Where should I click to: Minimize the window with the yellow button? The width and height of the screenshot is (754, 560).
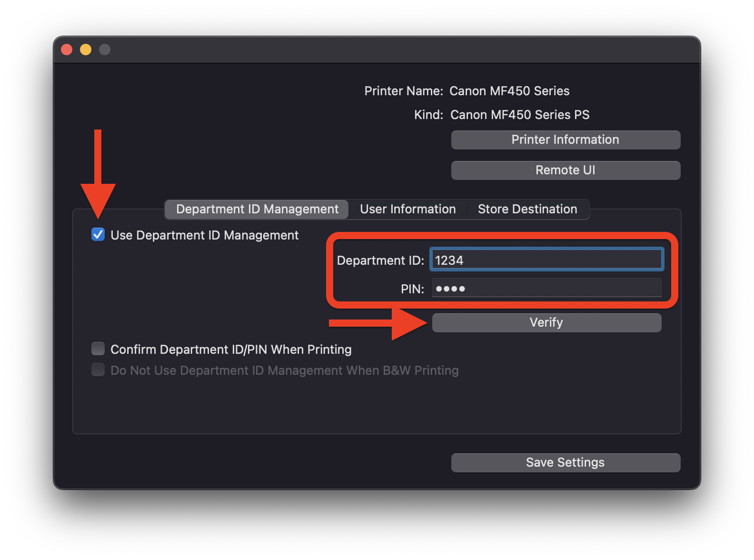(86, 50)
